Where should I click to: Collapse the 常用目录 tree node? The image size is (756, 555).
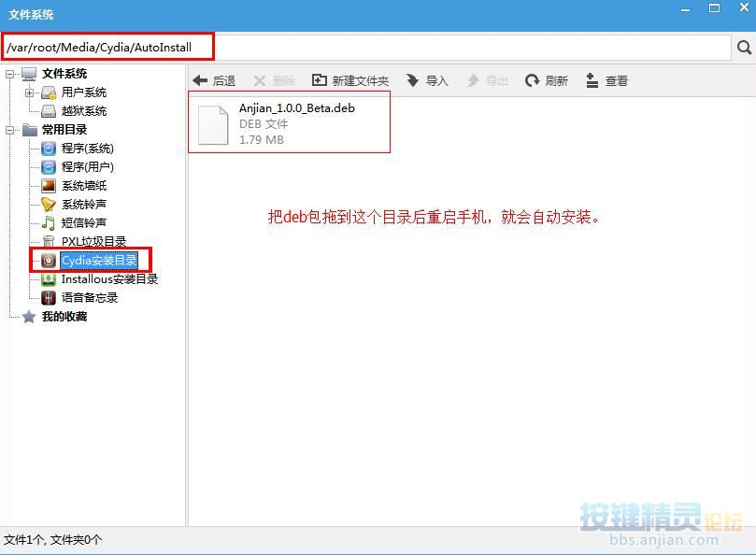(10, 130)
